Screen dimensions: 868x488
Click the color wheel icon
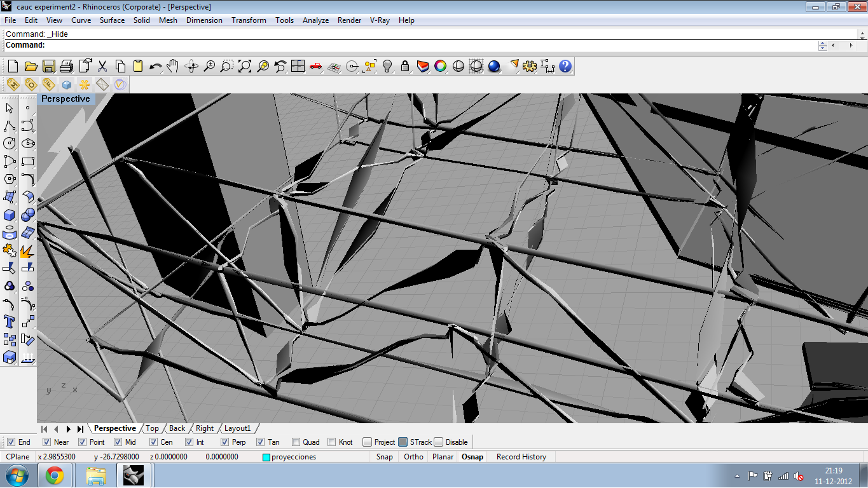pyautogui.click(x=440, y=66)
